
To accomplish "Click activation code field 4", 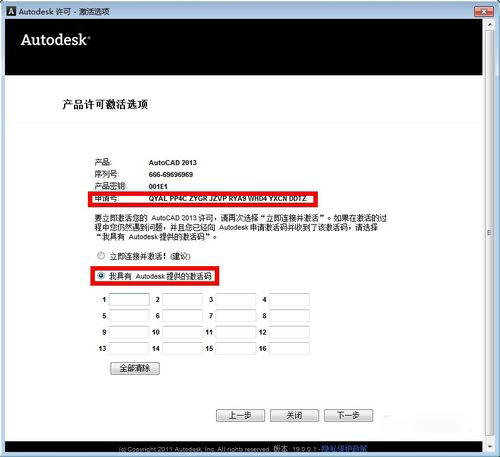I will [289, 299].
